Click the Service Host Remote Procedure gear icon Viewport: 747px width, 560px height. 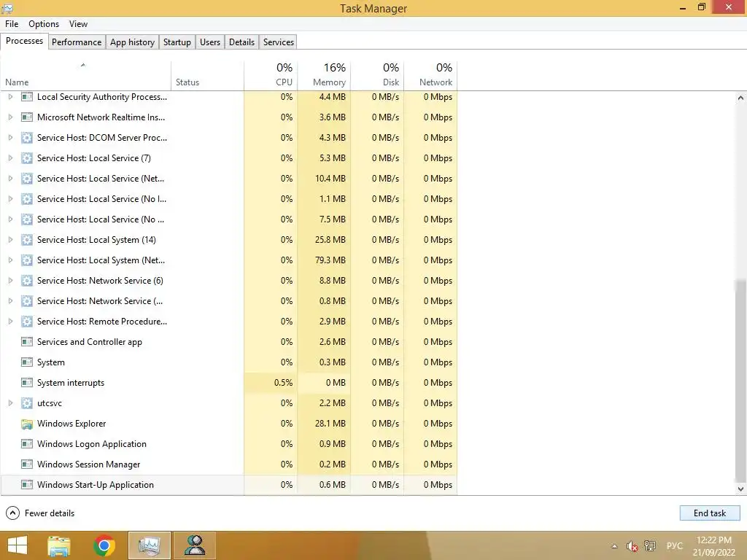pos(27,322)
